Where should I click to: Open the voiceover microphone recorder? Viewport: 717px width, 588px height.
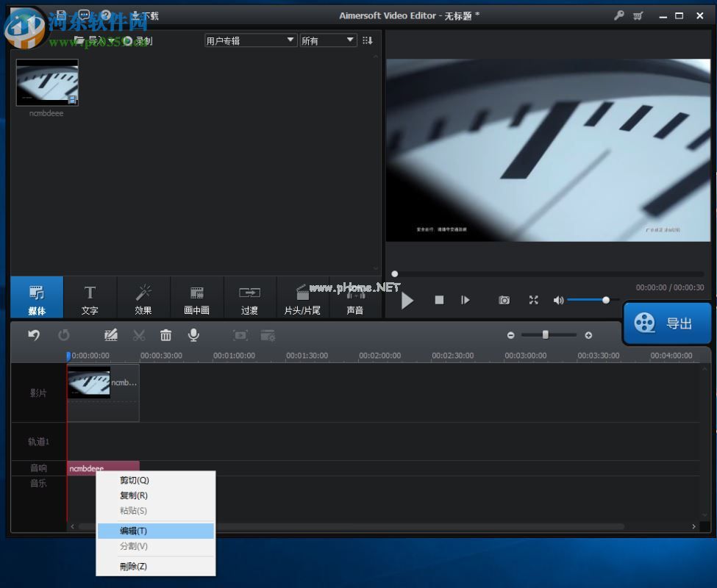point(193,334)
